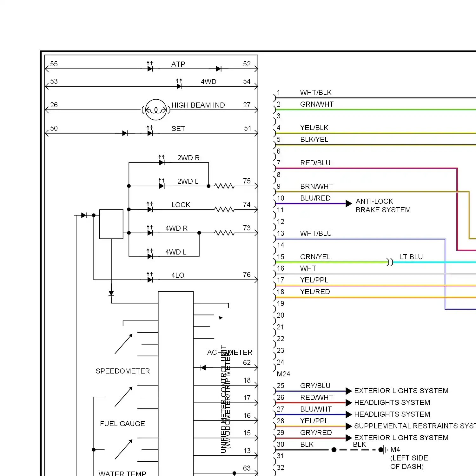
Task: Click the SUPPLEMENTAL RESTRAINTS text
Action: point(415,426)
